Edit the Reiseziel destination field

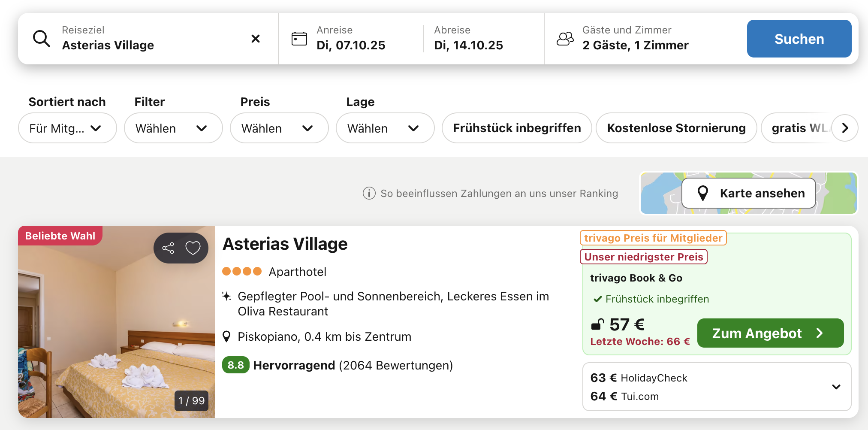148,39
